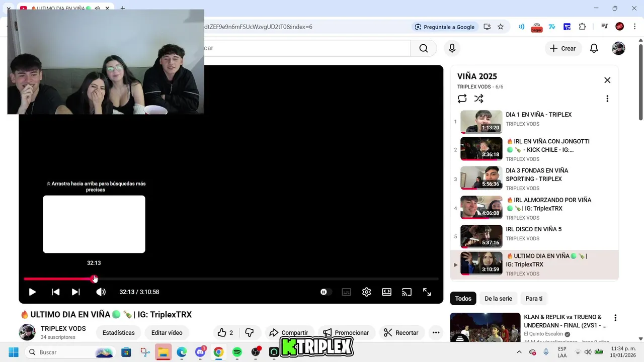This screenshot has height=362, width=644.
Task: Mute the video volume speaker icon
Action: click(x=101, y=292)
